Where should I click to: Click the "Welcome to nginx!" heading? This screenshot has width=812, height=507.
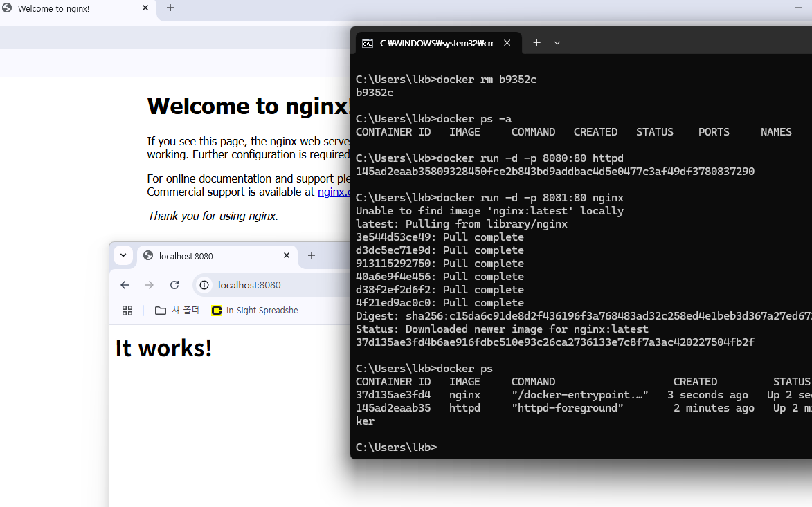coord(249,106)
